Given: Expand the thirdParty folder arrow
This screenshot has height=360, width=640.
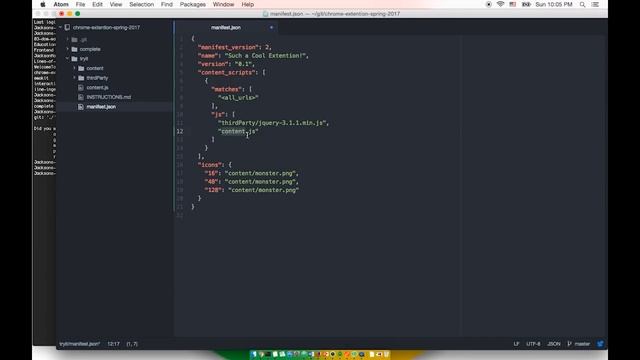Looking at the screenshot, I should (x=74, y=78).
